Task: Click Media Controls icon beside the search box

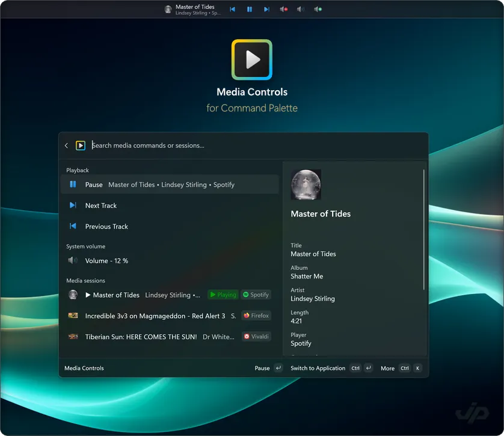Action: [x=81, y=146]
